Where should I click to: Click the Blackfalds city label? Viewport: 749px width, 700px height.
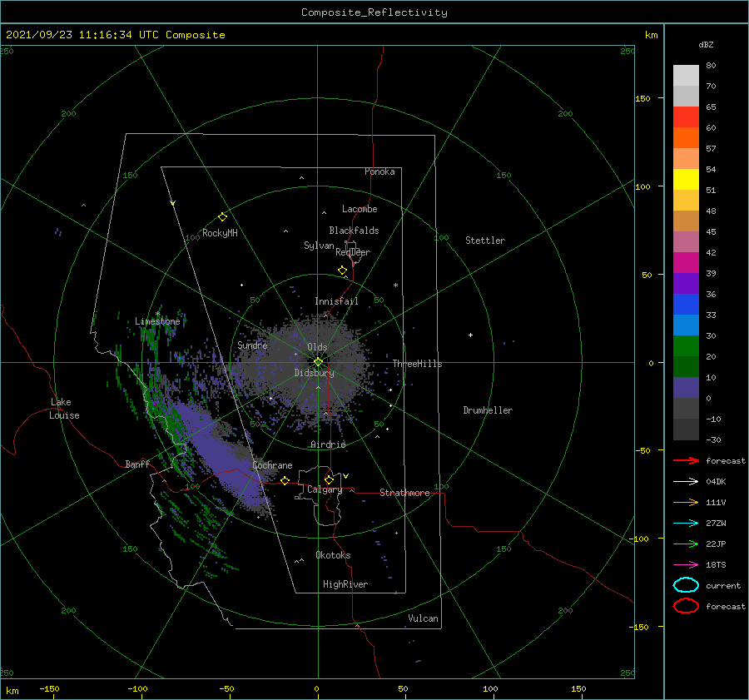(354, 231)
